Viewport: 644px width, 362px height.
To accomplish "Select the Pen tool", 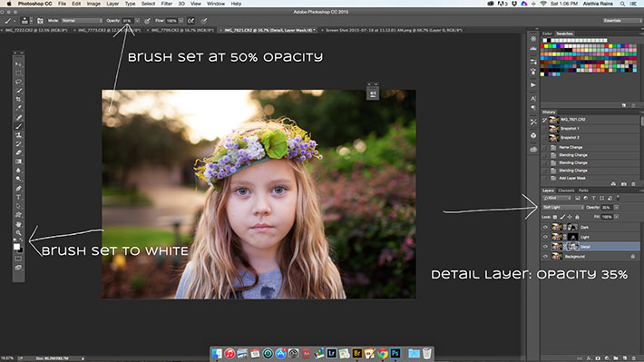I will coord(18,189).
